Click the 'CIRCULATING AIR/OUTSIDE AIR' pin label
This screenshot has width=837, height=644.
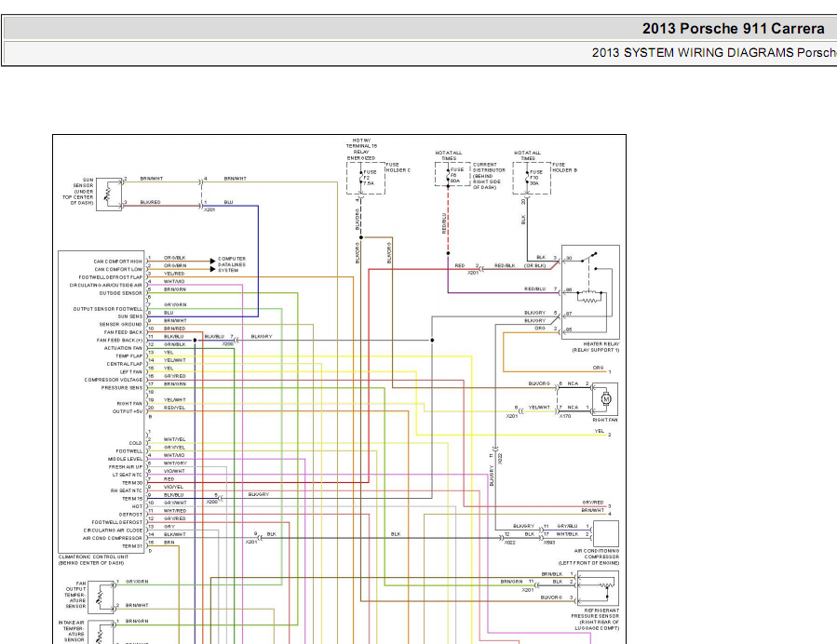(x=106, y=286)
